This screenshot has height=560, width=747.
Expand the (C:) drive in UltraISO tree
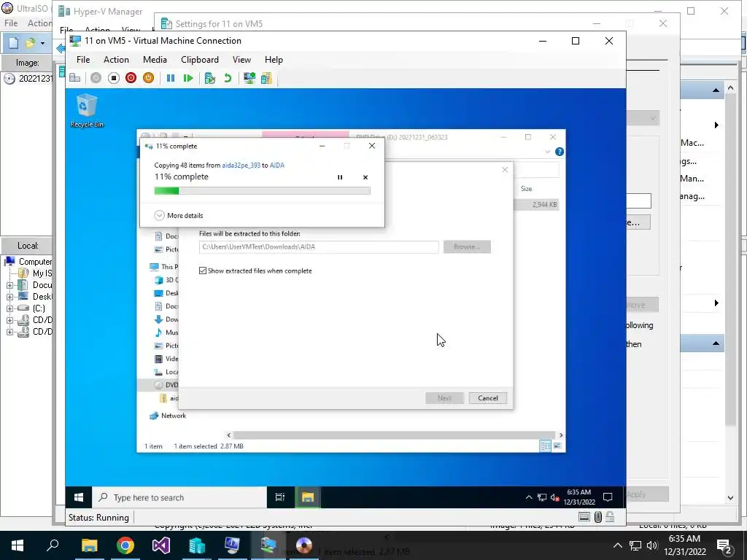point(9,308)
